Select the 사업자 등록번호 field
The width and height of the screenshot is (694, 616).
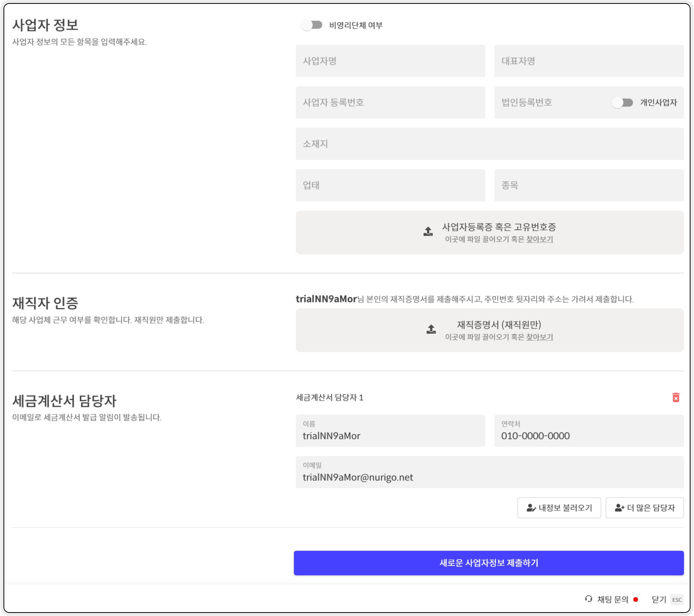[390, 103]
